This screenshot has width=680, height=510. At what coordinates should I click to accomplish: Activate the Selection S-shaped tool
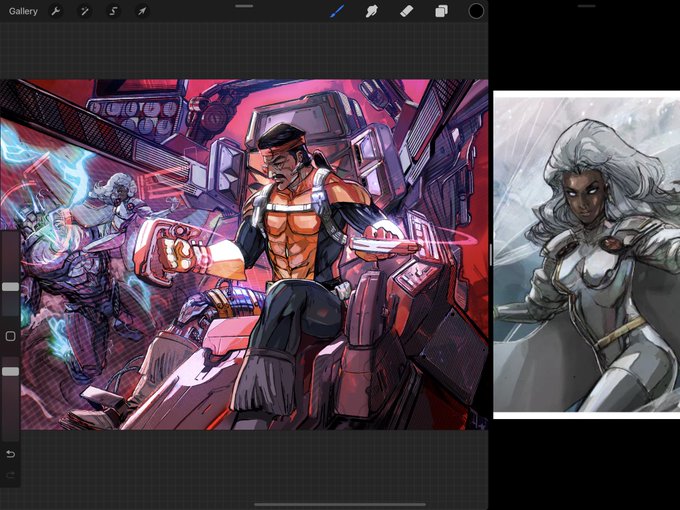point(113,11)
